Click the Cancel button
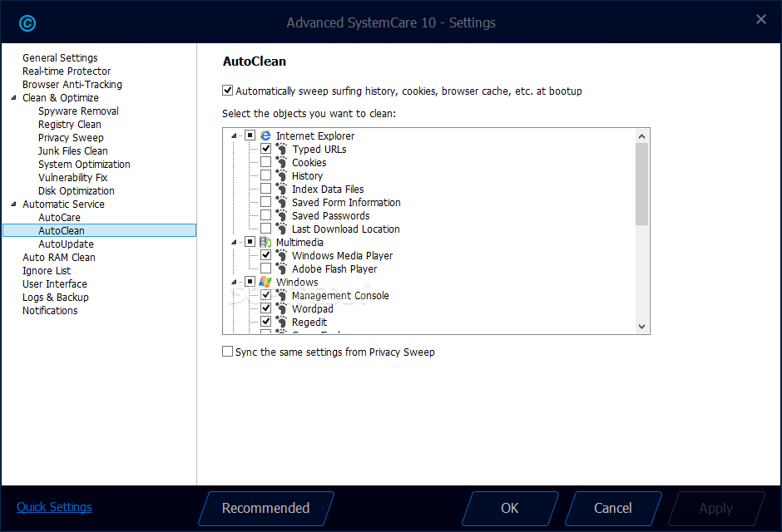The height and width of the screenshot is (532, 782). click(x=613, y=508)
